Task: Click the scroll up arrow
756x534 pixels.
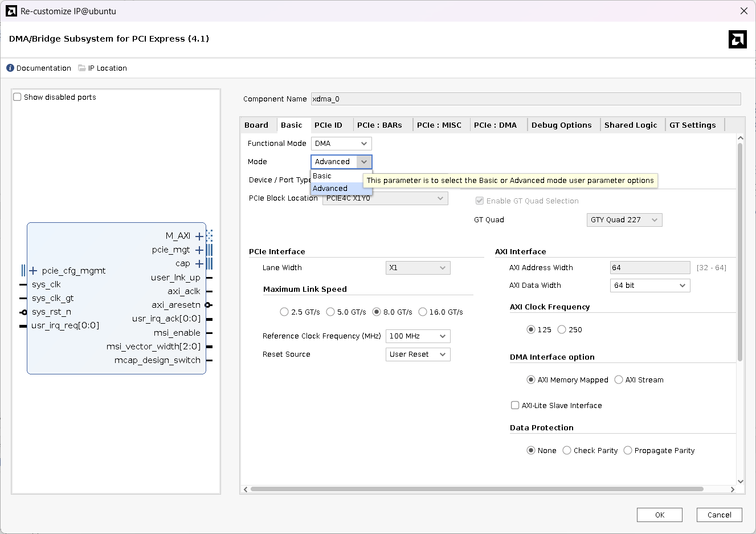Action: [741, 138]
